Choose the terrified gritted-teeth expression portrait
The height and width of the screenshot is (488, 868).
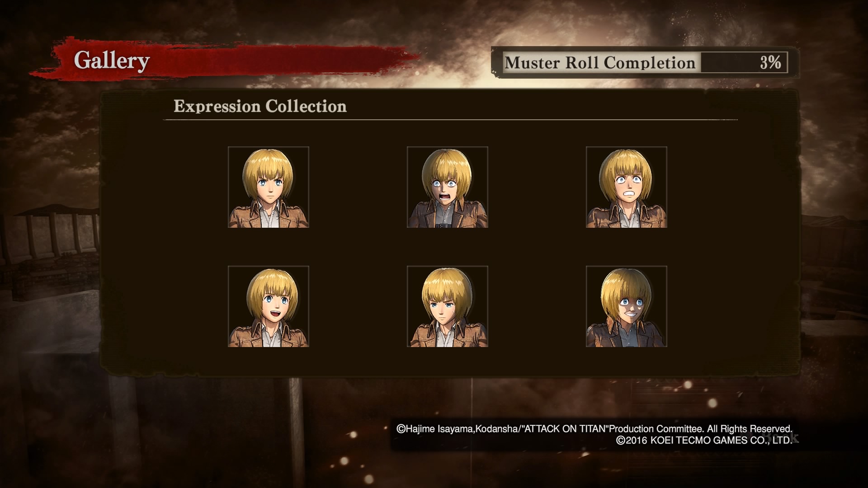click(x=627, y=187)
